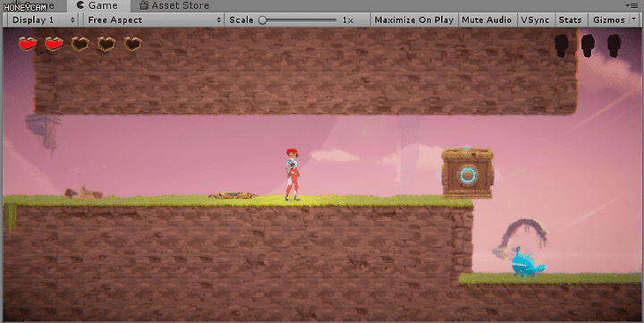This screenshot has width=644, height=323.
Task: Toggle Maximize On Play
Action: [413, 20]
